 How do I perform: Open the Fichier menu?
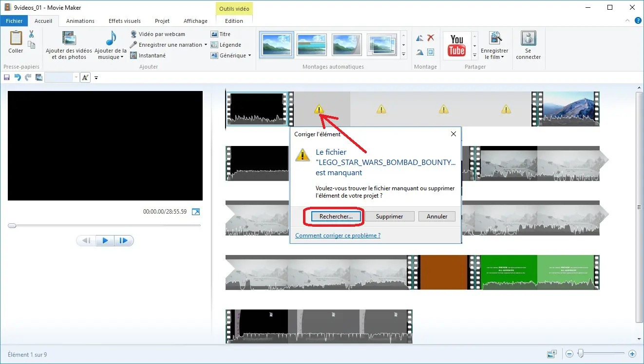(x=14, y=21)
